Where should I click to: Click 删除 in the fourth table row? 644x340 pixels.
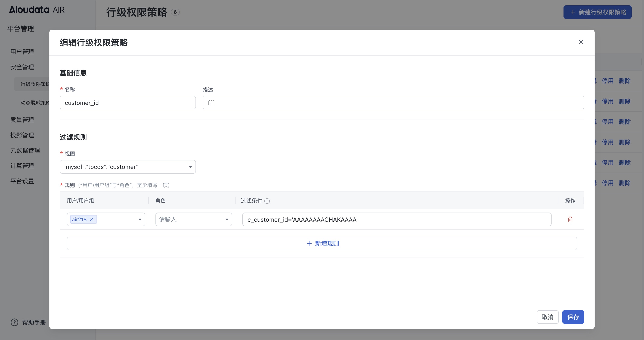pos(624,142)
